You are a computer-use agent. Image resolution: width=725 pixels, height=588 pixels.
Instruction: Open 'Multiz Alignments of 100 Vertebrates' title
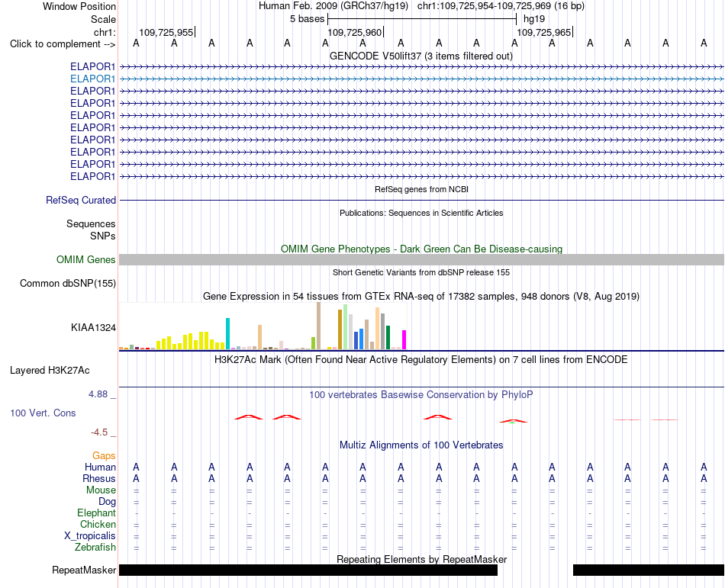click(x=421, y=445)
